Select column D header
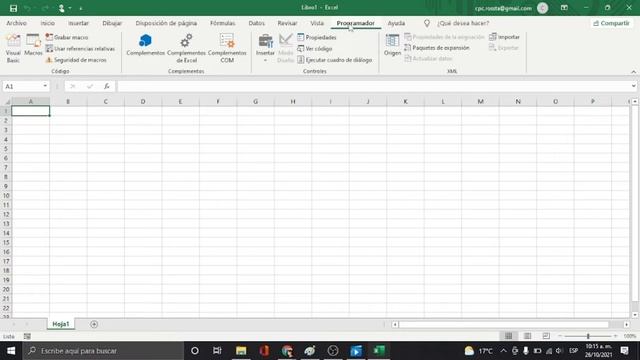The width and height of the screenshot is (640, 360). pos(143,101)
